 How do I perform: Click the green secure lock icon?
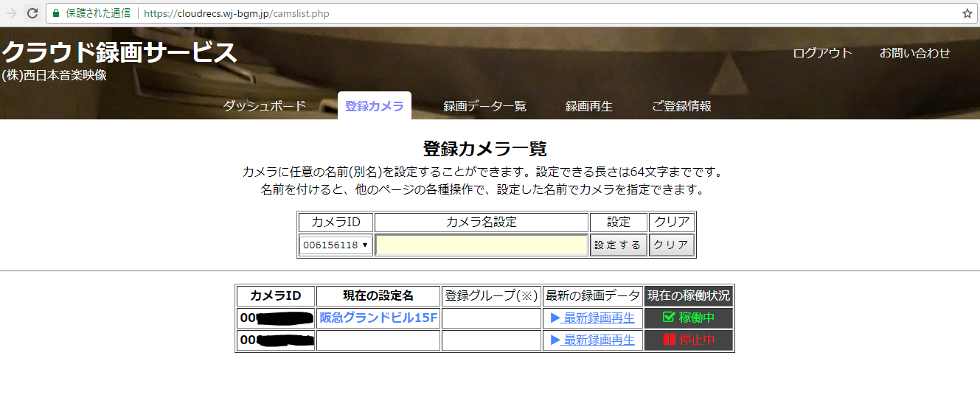56,13
